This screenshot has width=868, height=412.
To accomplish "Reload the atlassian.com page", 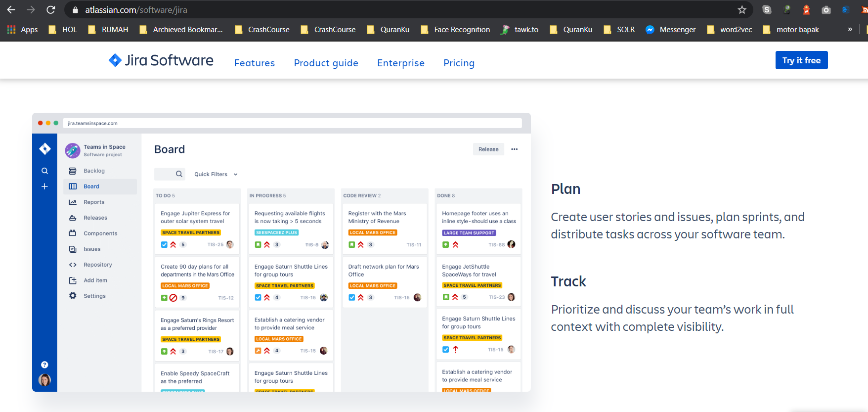I will click(x=50, y=10).
